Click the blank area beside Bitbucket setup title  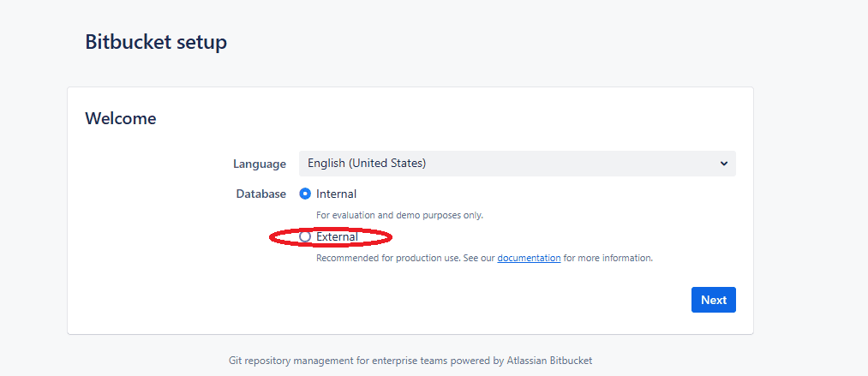[514, 42]
